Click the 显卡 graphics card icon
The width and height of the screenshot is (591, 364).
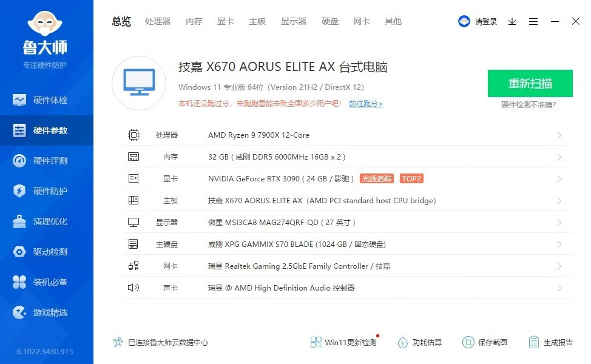click(133, 178)
